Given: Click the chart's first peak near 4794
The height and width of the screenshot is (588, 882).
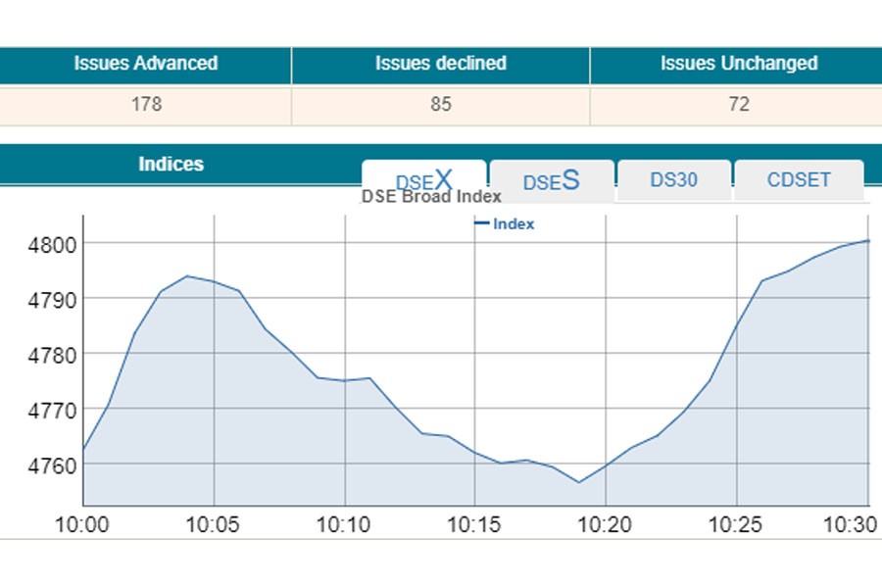Looking at the screenshot, I should coord(187,276).
